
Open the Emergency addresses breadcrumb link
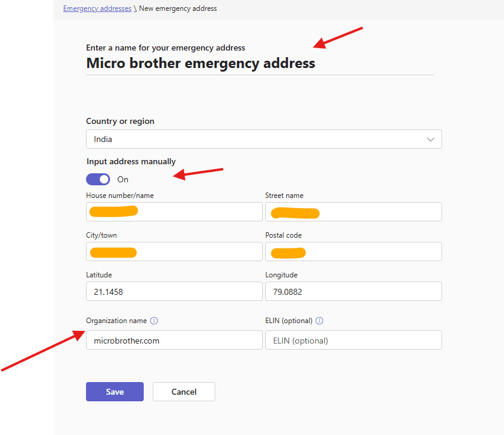[97, 9]
